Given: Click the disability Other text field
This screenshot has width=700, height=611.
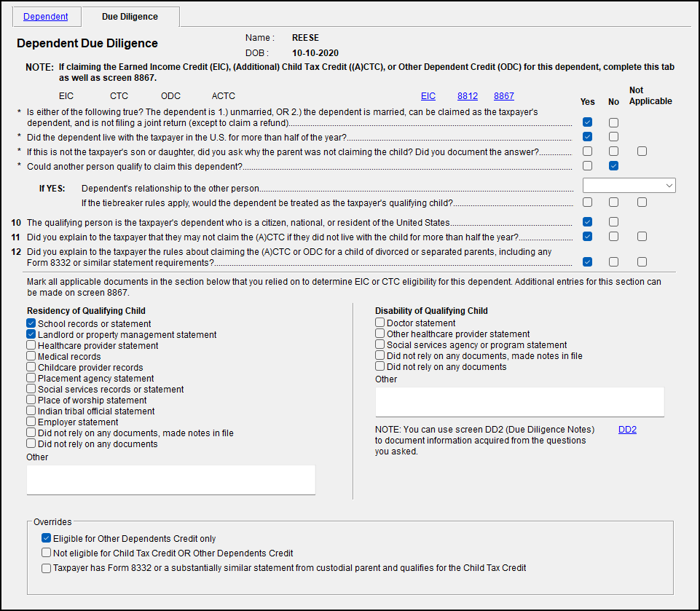Looking at the screenshot, I should point(519,402).
